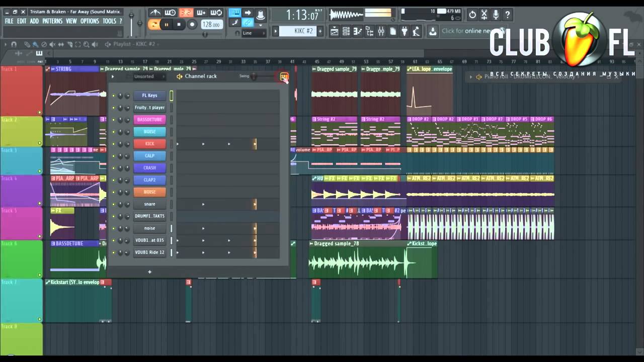Open the TOOLS menu
The image size is (644, 362).
109,21
